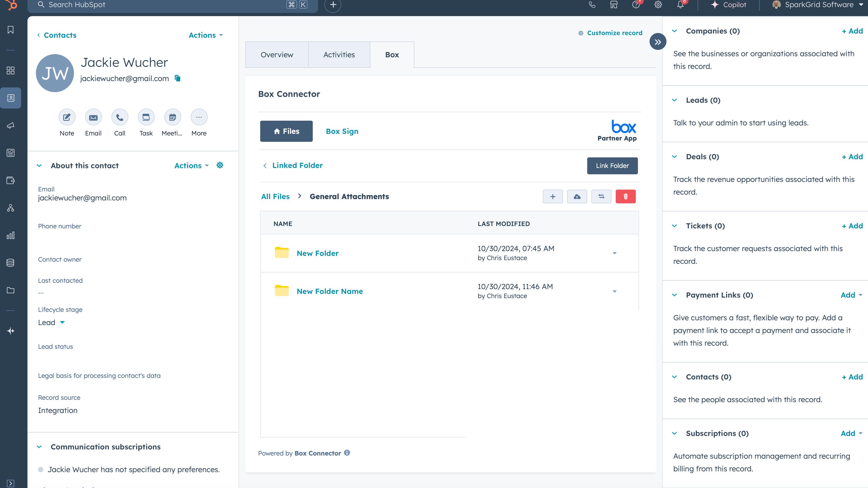Viewport: 868px width, 488px height.
Task: Expand the Companies section in right panel
Action: pyautogui.click(x=675, y=31)
